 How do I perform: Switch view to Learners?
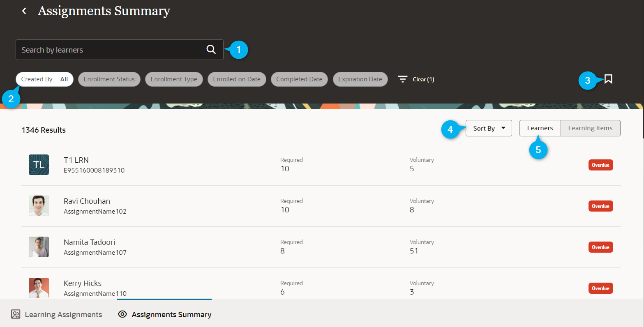point(540,128)
